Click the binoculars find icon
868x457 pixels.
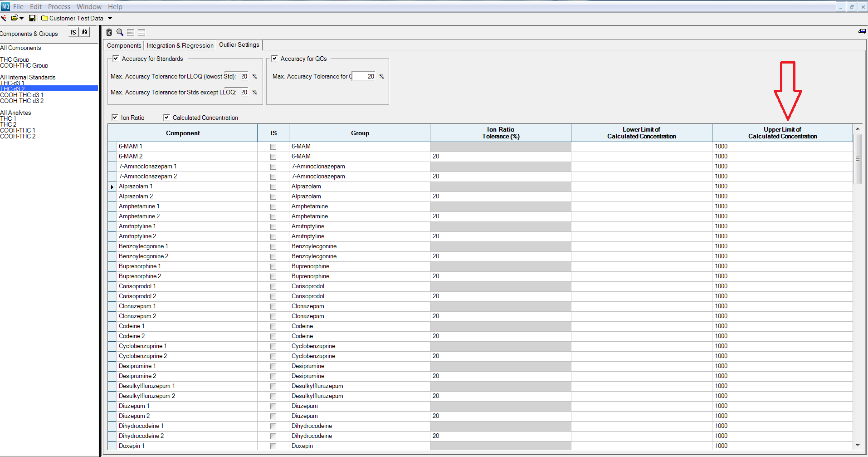[x=84, y=32]
